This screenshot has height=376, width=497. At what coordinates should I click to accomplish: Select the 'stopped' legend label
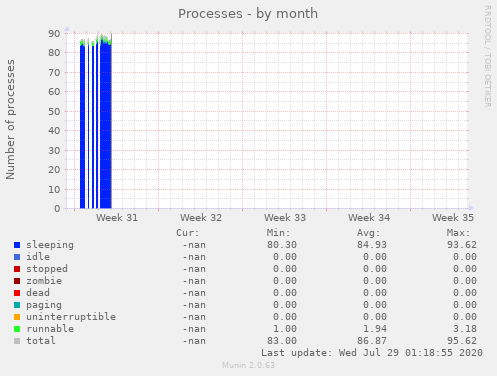(x=47, y=269)
